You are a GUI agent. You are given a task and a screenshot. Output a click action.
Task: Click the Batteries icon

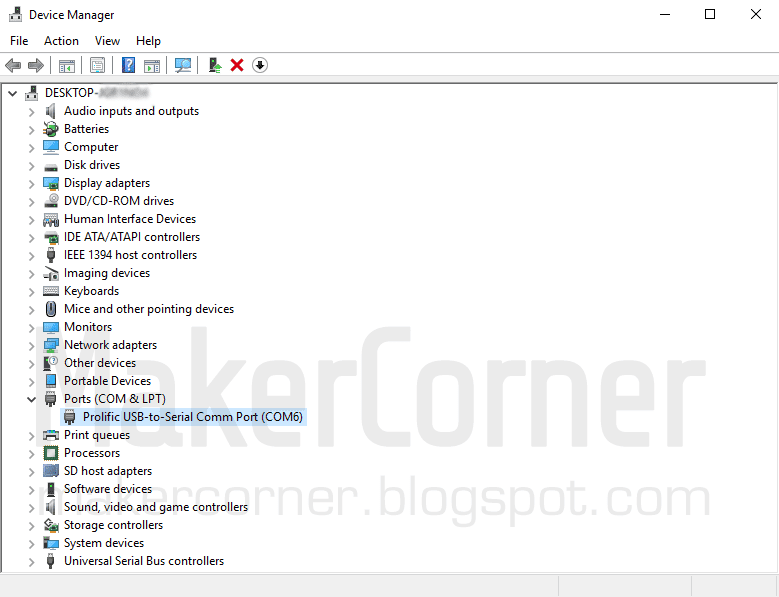[50, 129]
